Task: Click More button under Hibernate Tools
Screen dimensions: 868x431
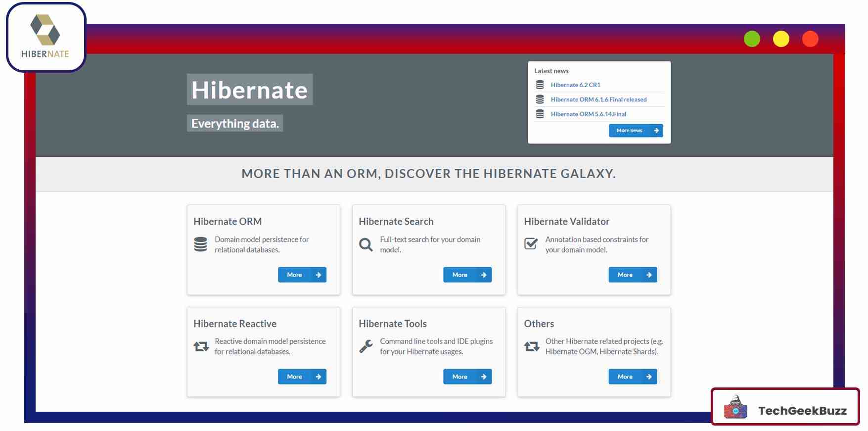Action: tap(467, 377)
